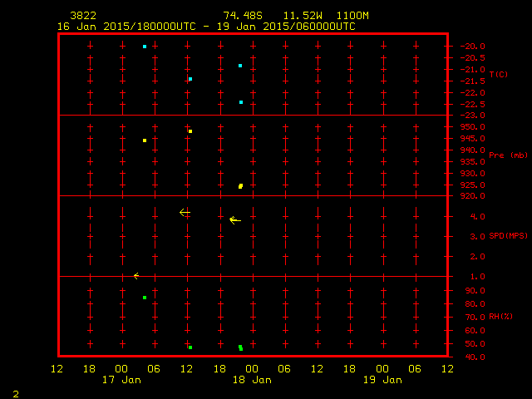Select the green humidity point near 85 percent

pos(145,298)
